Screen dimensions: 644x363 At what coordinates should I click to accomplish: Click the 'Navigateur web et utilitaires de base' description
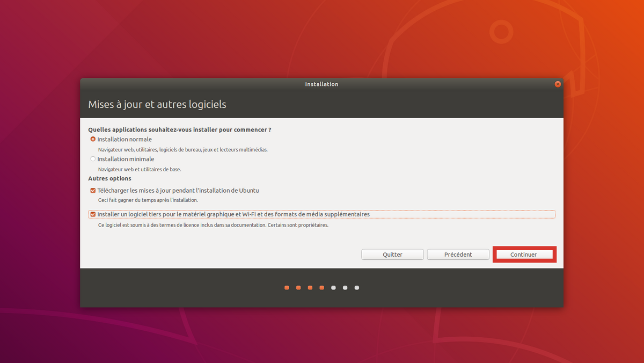pos(139,169)
